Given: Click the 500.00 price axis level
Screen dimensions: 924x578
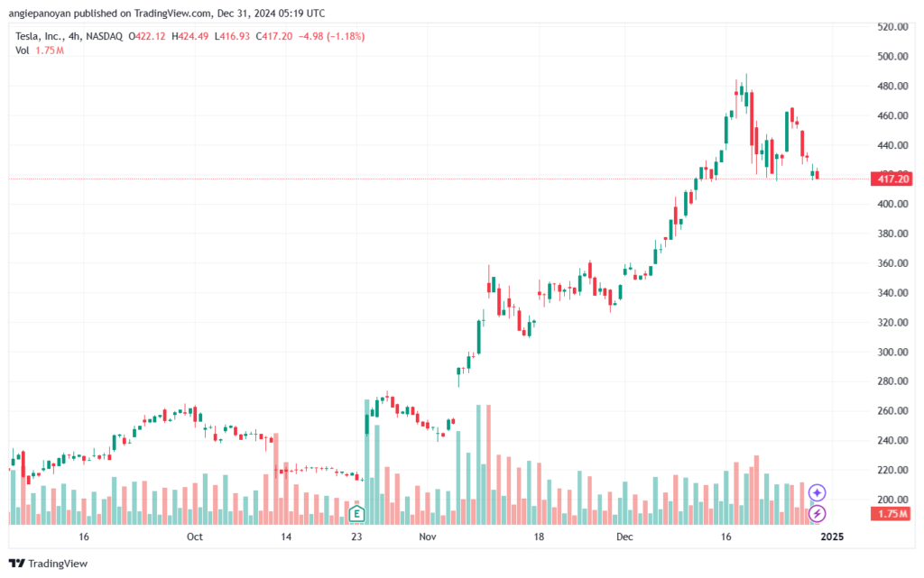Looking at the screenshot, I should tap(892, 57).
